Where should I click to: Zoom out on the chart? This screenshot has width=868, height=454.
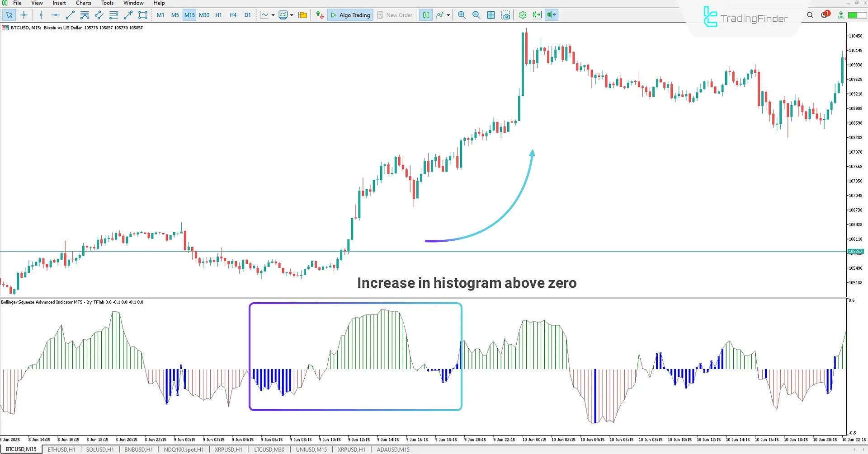pos(476,15)
